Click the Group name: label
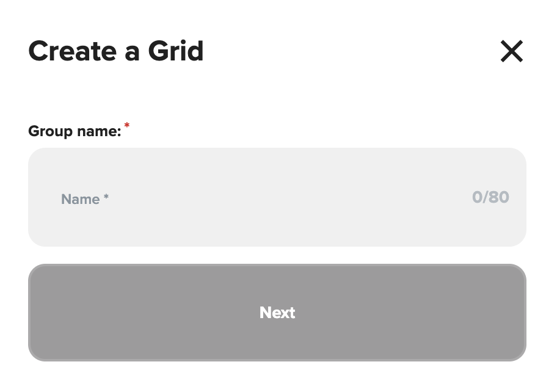 75,131
